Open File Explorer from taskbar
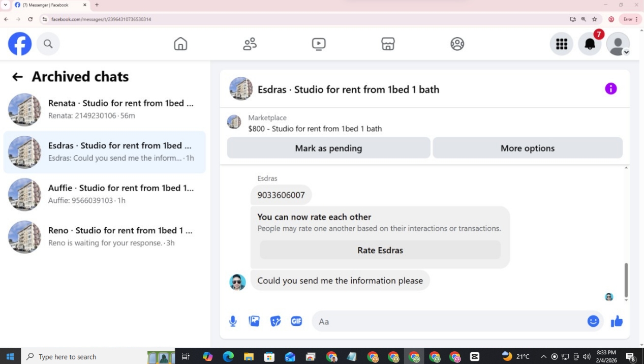644x364 pixels. tap(249, 356)
